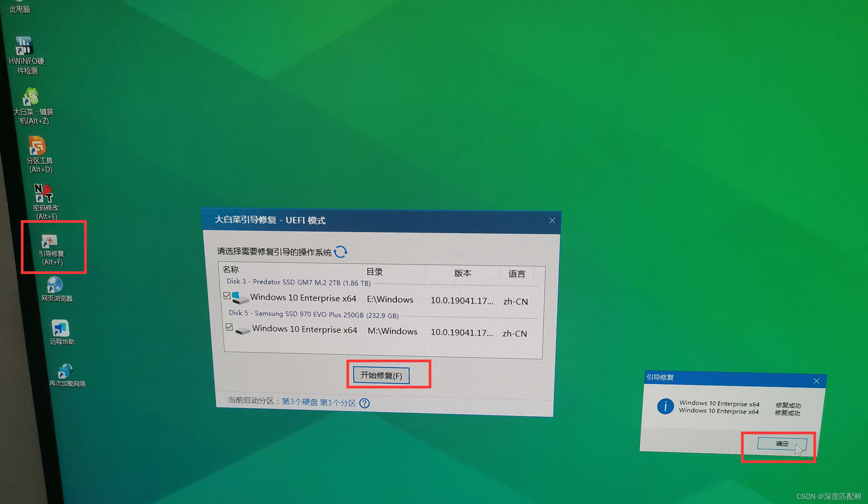The height and width of the screenshot is (504, 868).
Task: Click the 开始修复(F) button
Action: coord(381,375)
